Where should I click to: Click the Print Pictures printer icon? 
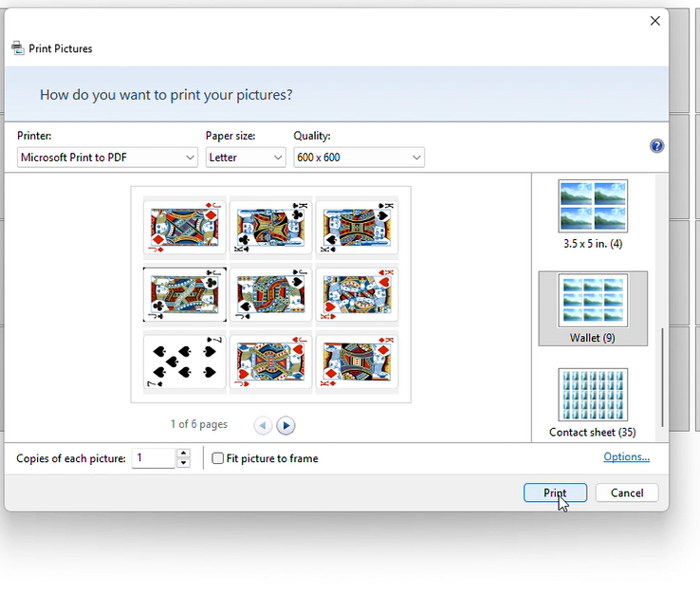pyautogui.click(x=18, y=47)
